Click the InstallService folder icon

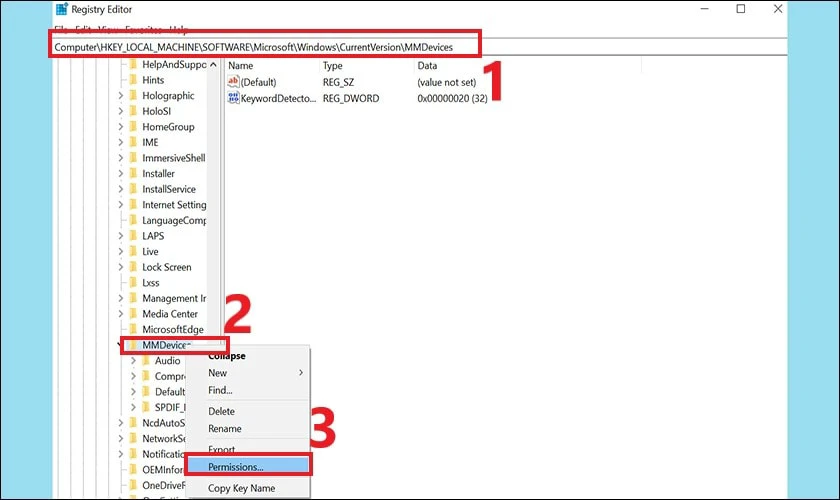[133, 189]
